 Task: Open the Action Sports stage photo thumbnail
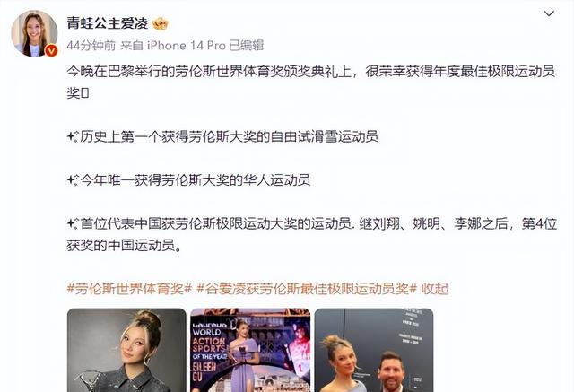tap(250, 350)
